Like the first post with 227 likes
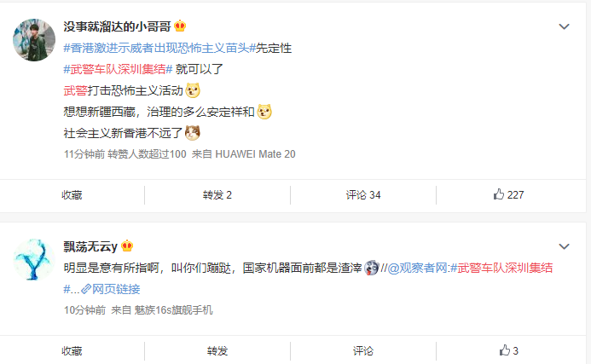This screenshot has width=591, height=364. [508, 194]
